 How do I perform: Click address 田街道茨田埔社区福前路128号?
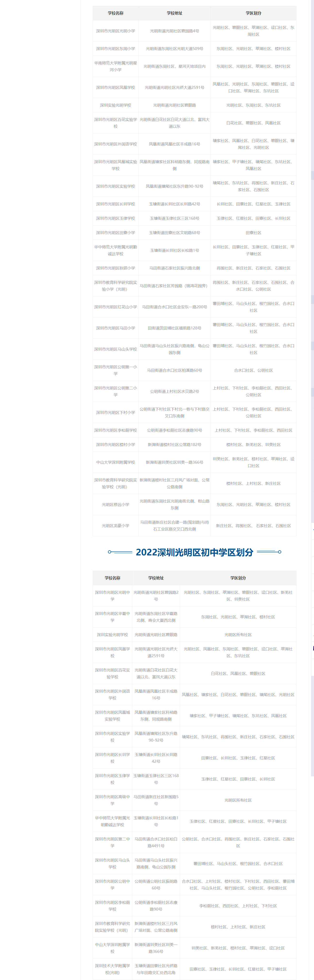point(174,328)
